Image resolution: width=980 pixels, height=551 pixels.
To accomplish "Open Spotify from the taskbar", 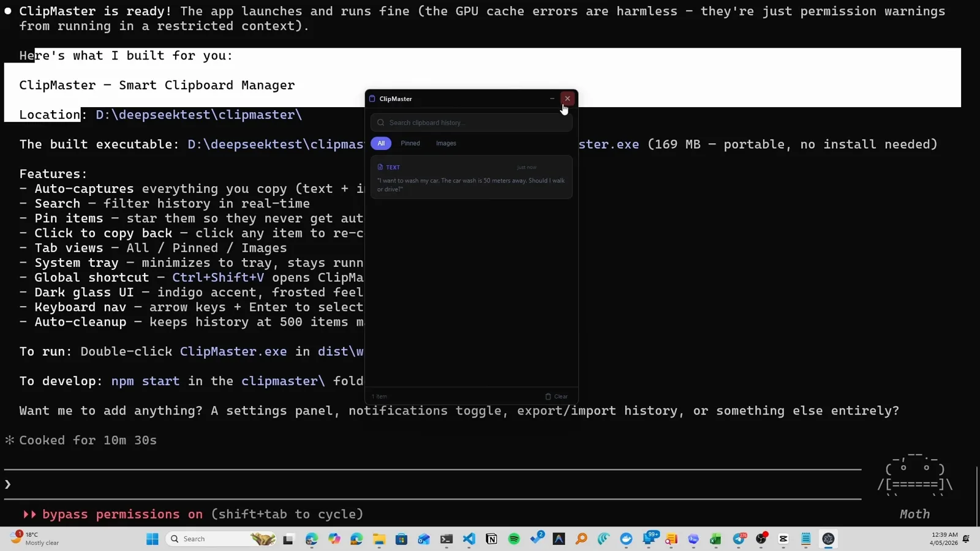I will 514,539.
